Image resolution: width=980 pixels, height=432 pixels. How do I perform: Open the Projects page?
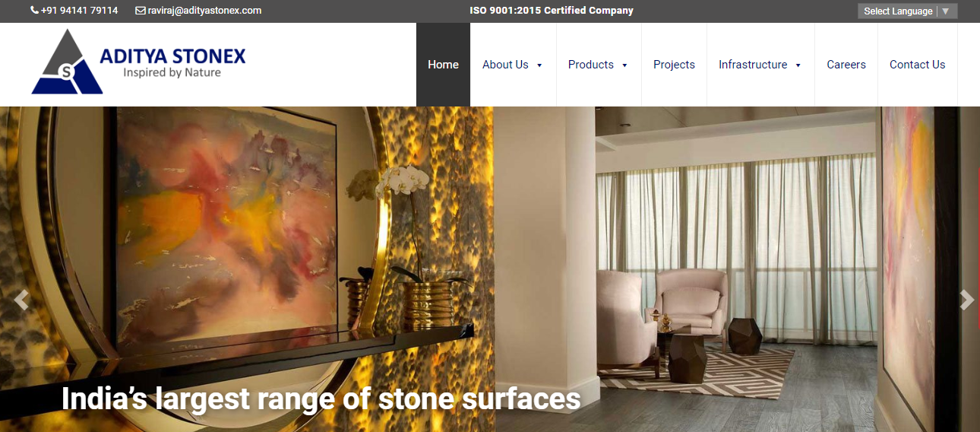[x=674, y=65]
